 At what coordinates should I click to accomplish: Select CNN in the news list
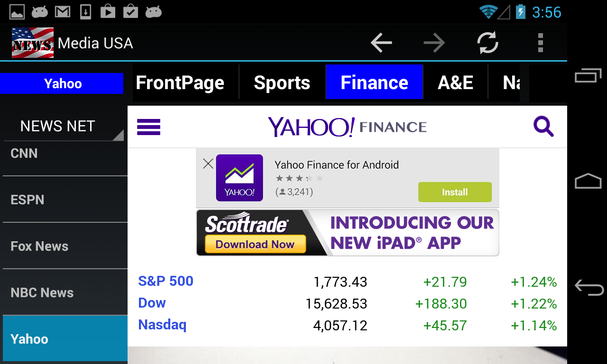click(x=24, y=154)
